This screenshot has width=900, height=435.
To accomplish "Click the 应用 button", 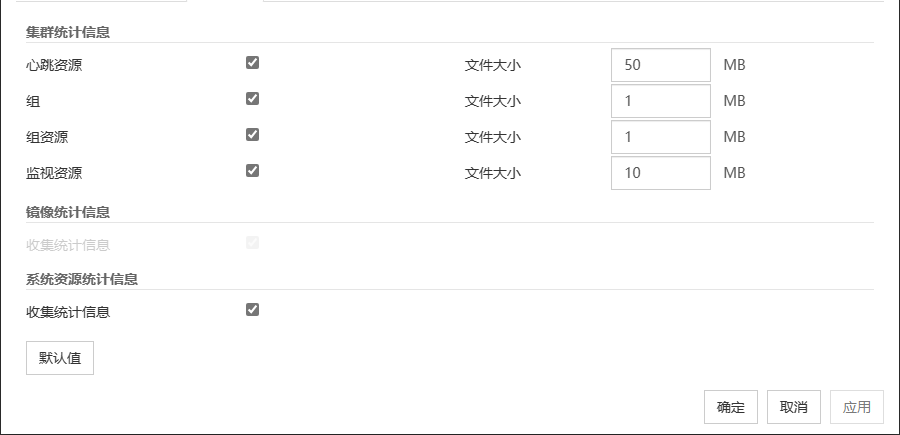I will click(x=857, y=407).
